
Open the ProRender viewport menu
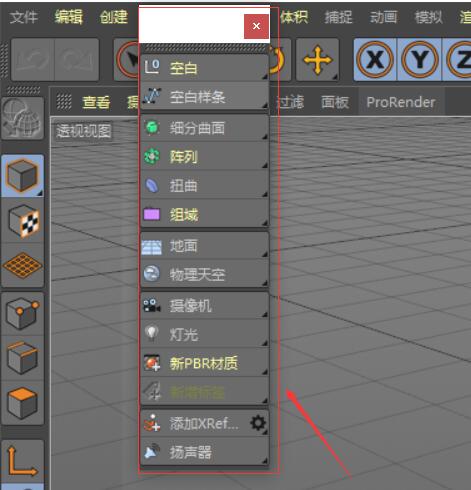click(x=401, y=102)
